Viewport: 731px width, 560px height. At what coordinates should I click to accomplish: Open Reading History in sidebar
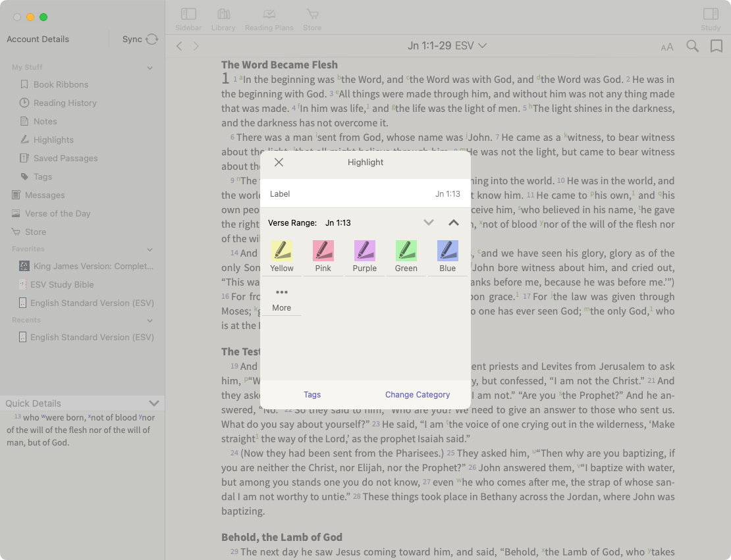coord(65,103)
